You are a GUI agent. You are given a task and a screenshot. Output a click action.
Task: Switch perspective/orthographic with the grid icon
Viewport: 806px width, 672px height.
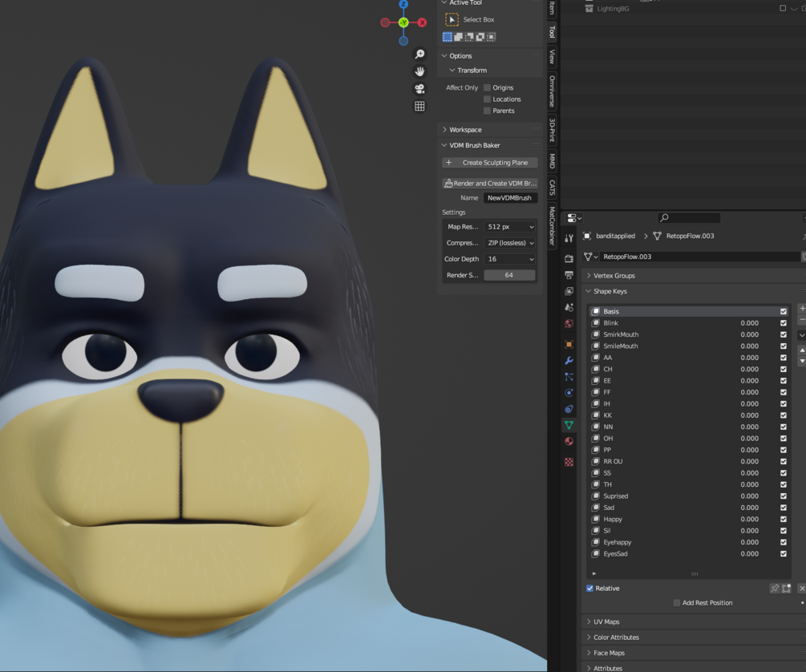tap(420, 106)
